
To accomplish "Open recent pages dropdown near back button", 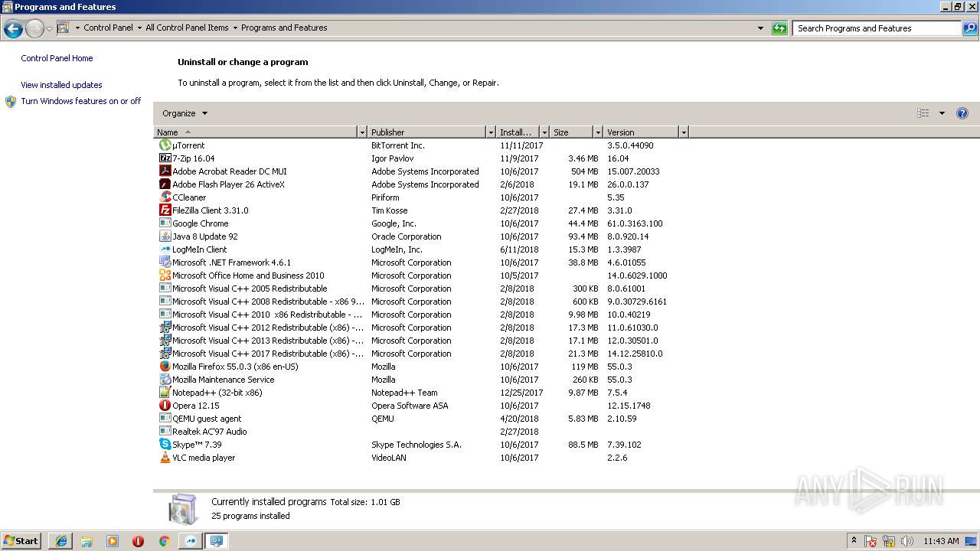I will (49, 29).
